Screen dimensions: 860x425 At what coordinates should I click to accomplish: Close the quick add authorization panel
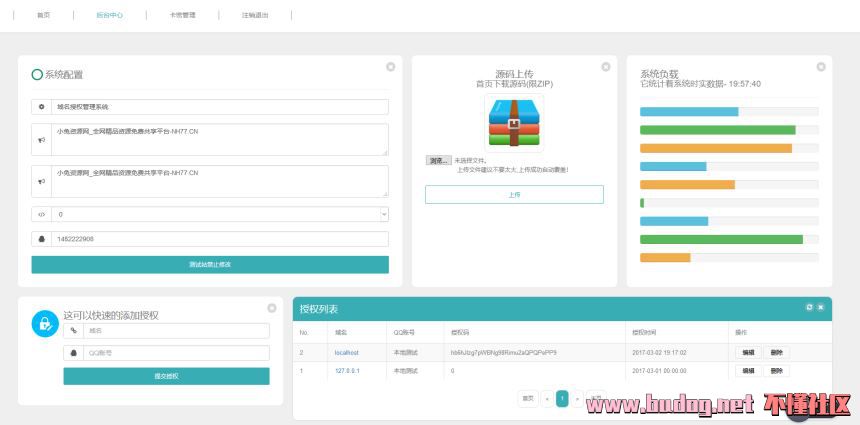pos(271,308)
